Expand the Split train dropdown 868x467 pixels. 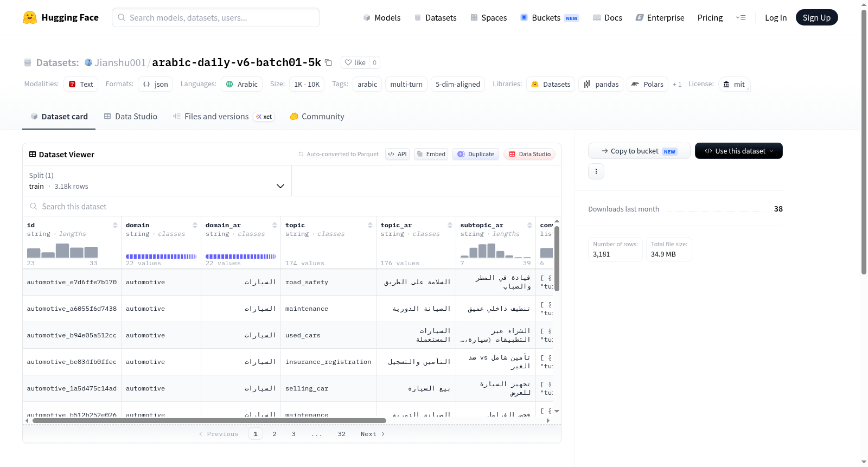(x=157, y=181)
